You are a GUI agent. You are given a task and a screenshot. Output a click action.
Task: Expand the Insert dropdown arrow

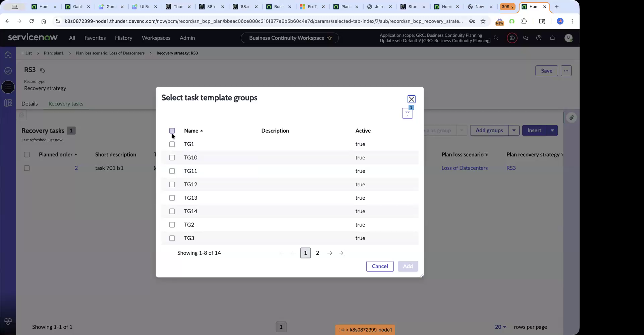[x=552, y=131]
